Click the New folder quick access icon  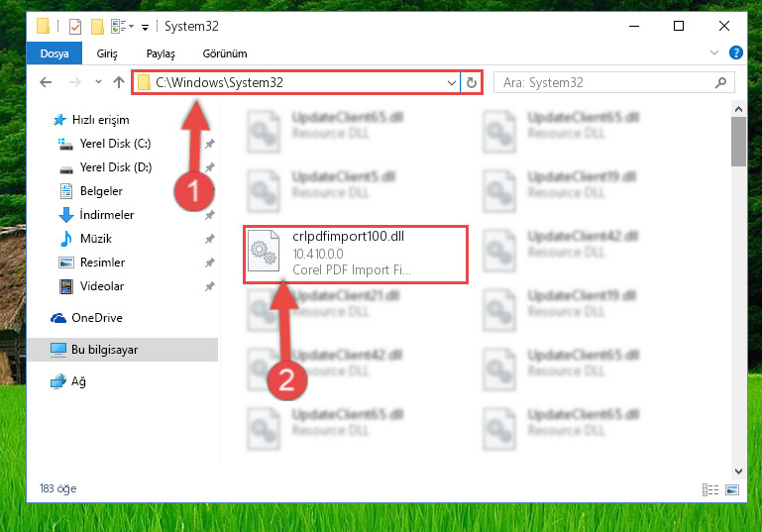pos(97,26)
